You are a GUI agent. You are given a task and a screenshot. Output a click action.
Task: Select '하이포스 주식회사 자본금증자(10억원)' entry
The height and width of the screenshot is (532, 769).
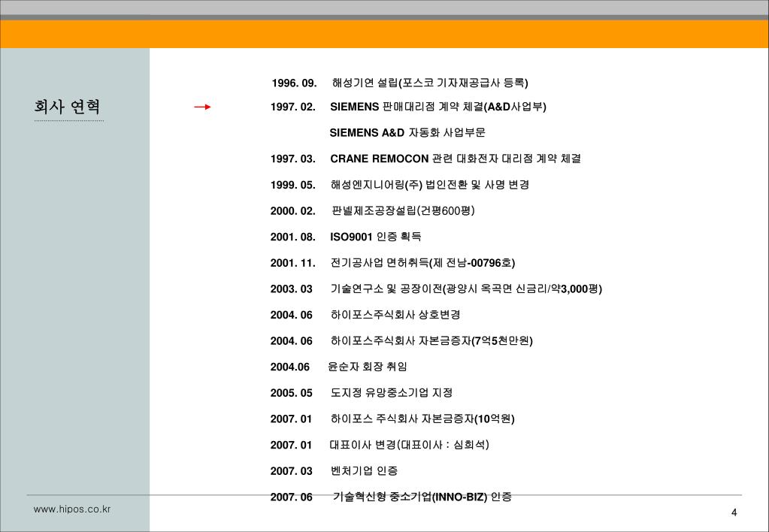(x=422, y=419)
